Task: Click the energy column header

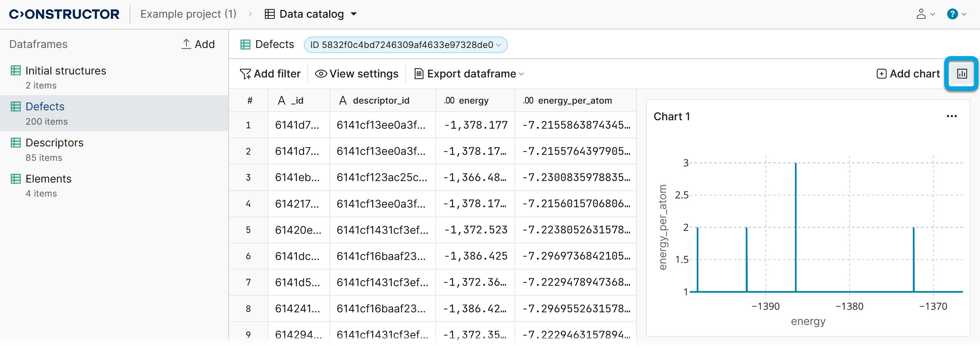Action: [x=473, y=100]
